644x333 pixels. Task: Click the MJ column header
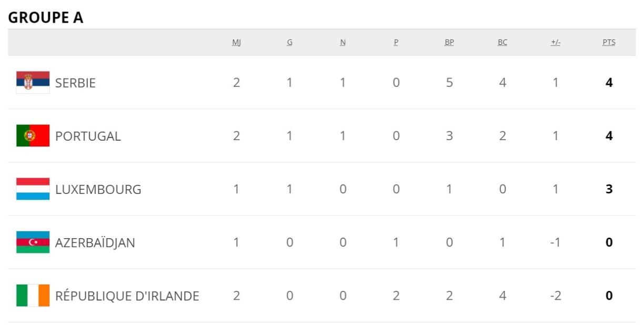coord(236,43)
